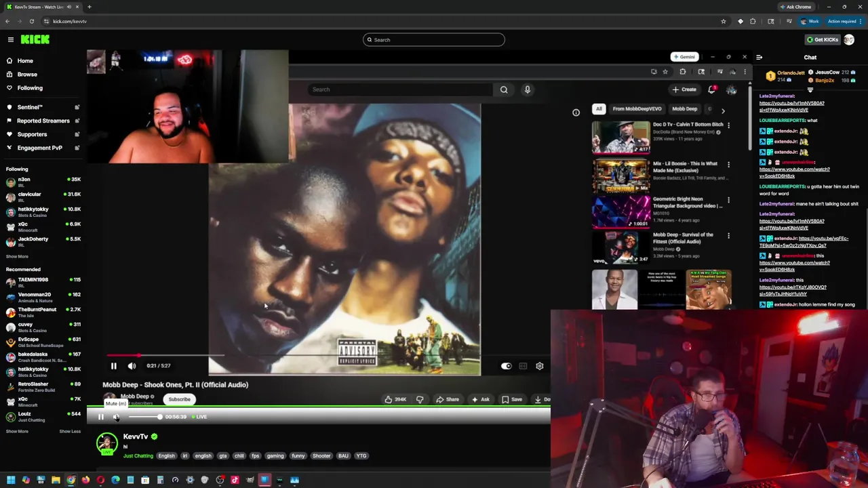
Task: Show next filter chips arrow
Action: pyautogui.click(x=723, y=110)
